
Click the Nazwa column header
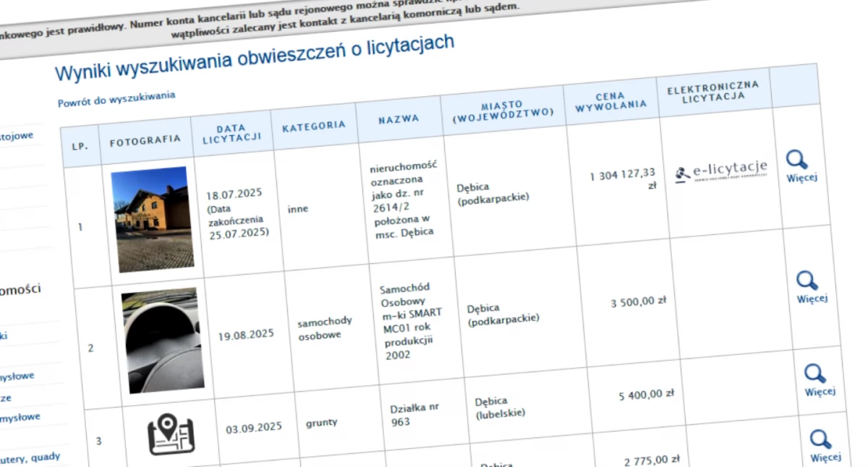pos(399,119)
